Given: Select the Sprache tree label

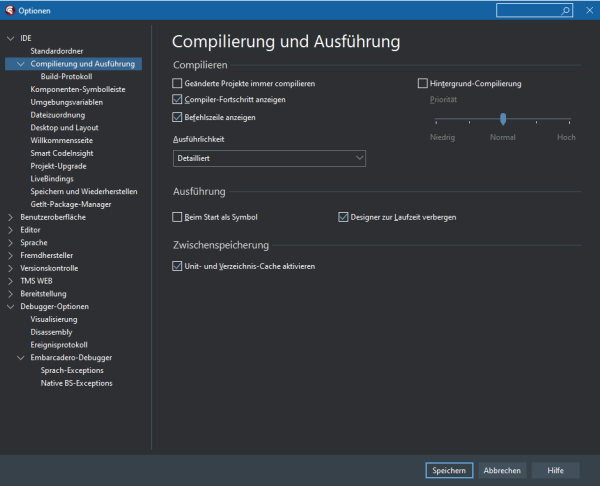Looking at the screenshot, I should click(34, 243).
